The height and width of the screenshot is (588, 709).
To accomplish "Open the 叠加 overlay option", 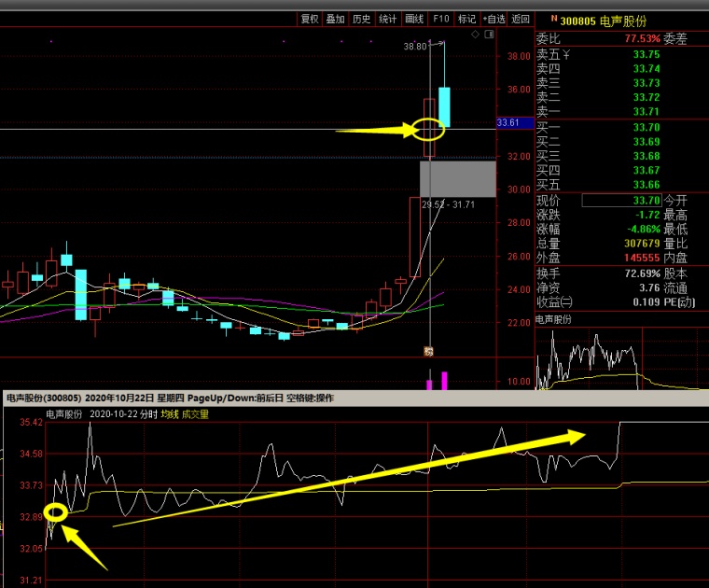I will (335, 19).
